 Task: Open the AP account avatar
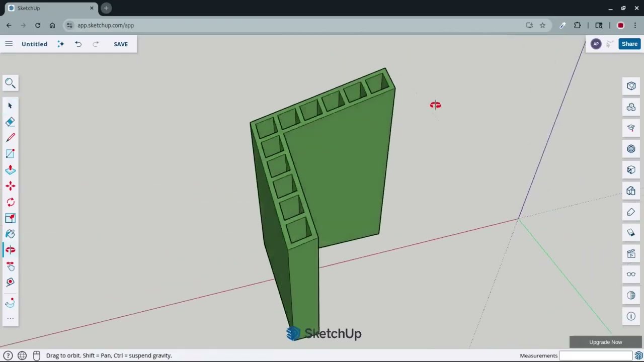pyautogui.click(x=596, y=44)
